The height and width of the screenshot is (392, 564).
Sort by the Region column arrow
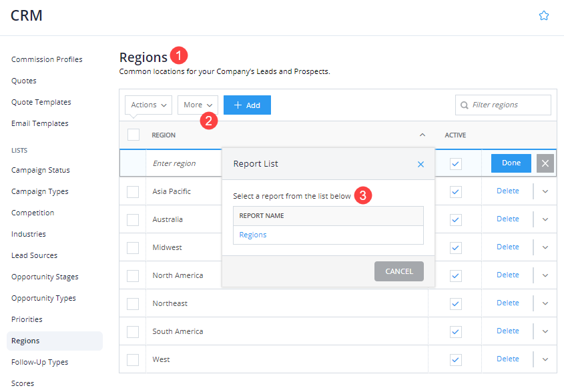[x=422, y=135]
